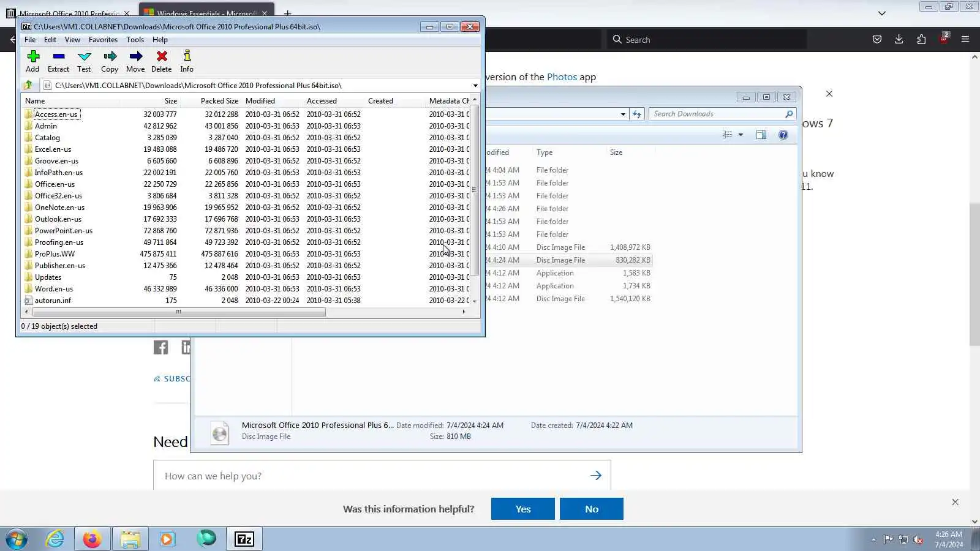This screenshot has width=980, height=551.
Task: Open the Windows Start button
Action: click(17, 539)
